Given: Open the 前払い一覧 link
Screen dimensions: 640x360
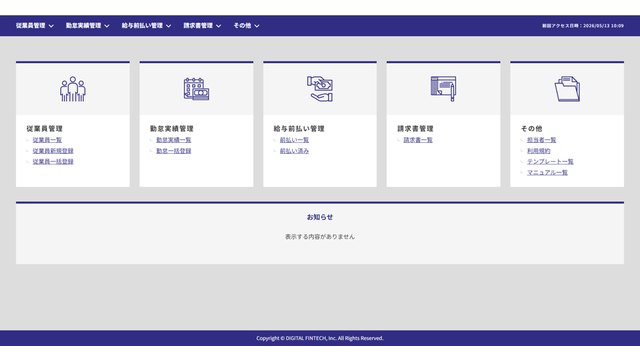Looking at the screenshot, I should click(x=294, y=140).
